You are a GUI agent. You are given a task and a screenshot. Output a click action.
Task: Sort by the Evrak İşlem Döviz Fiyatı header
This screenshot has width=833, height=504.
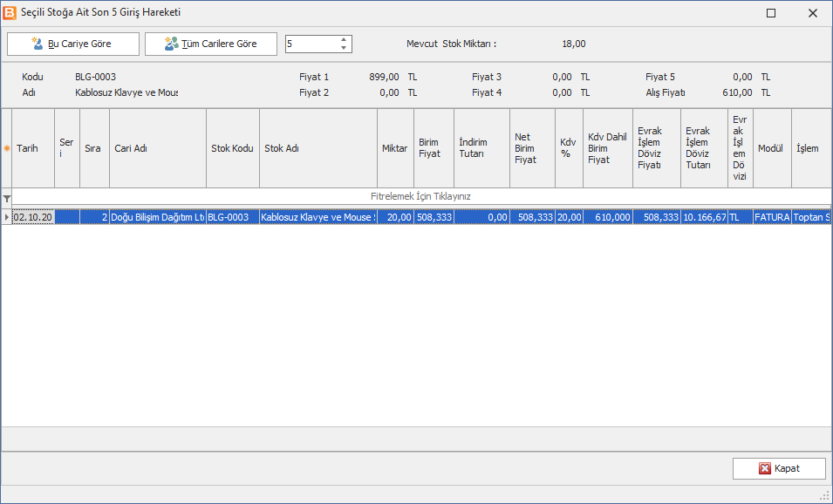[x=657, y=148]
